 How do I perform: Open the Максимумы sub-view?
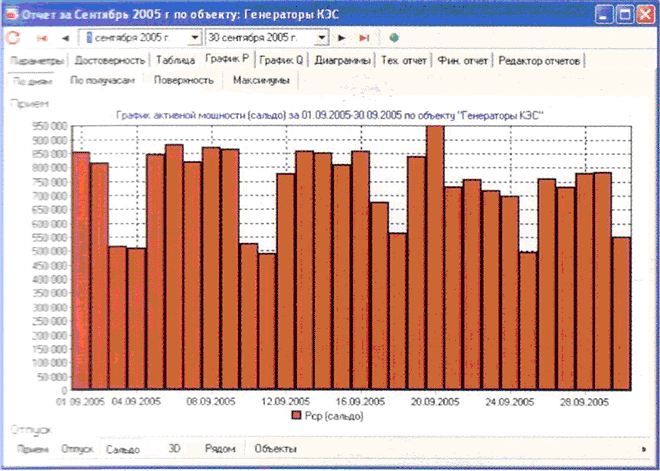coord(261,80)
